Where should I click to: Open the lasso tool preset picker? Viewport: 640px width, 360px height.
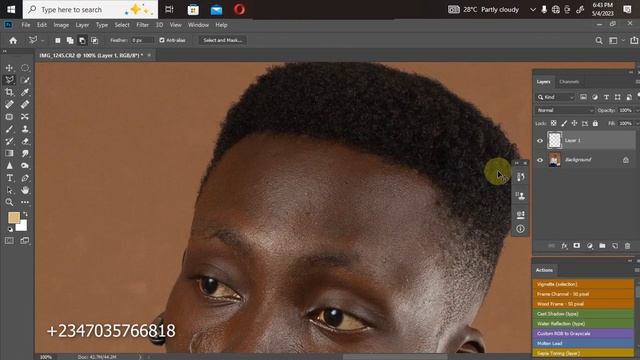pos(36,40)
